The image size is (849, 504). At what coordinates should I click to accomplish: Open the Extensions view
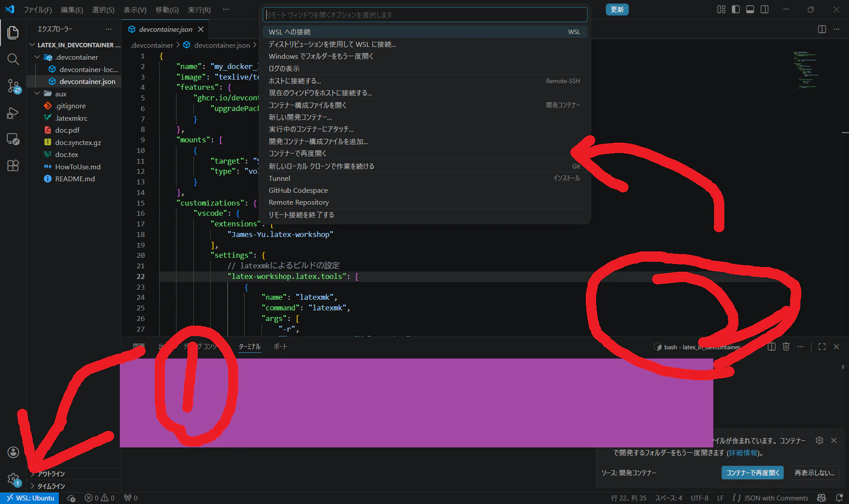[x=13, y=166]
